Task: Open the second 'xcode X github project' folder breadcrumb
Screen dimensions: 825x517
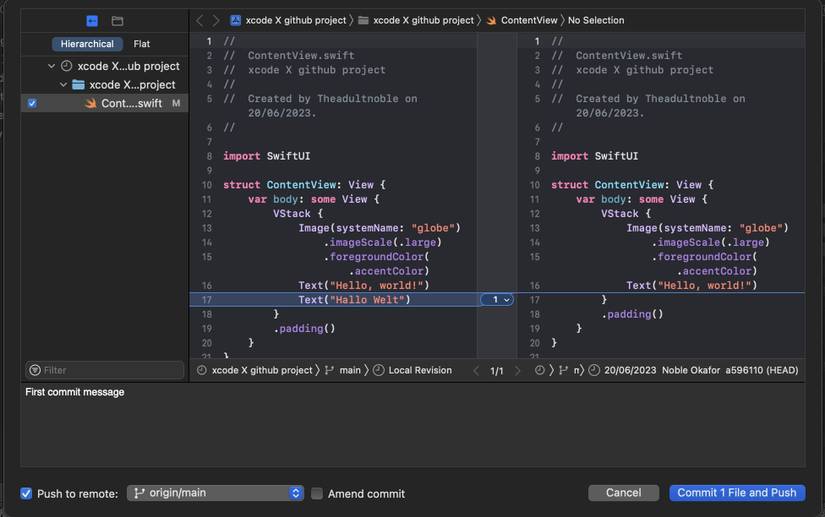Action: pos(424,21)
